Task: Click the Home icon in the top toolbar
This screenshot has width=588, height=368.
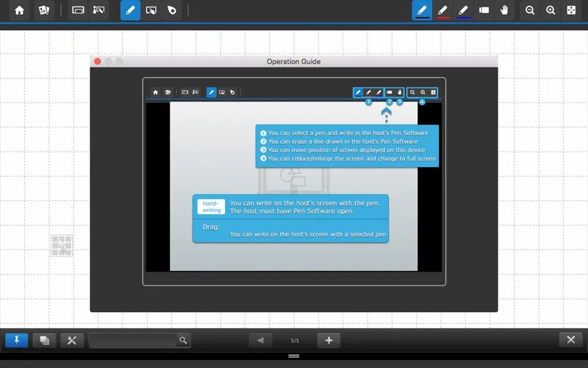Action: (20, 10)
